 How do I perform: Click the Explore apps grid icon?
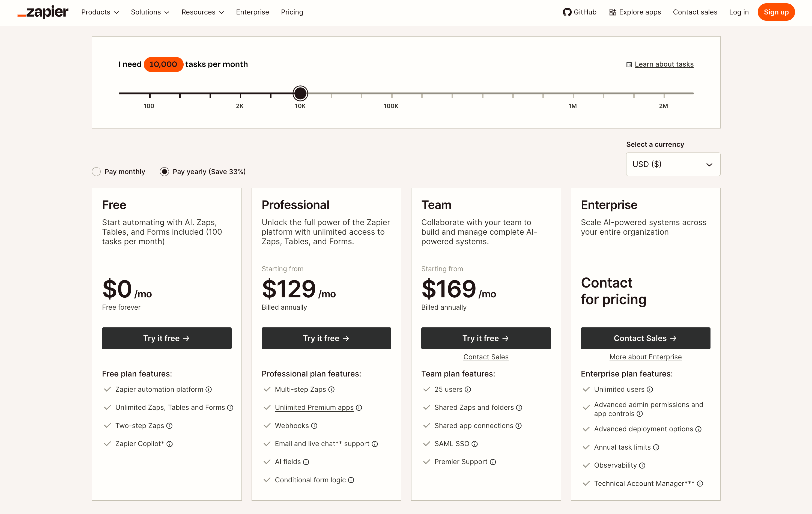click(613, 12)
